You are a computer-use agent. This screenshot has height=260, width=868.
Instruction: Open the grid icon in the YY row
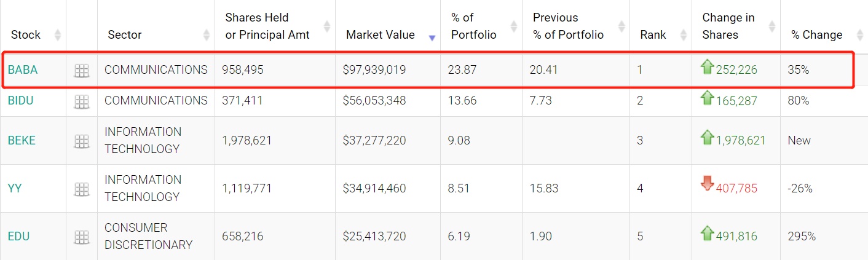82,189
